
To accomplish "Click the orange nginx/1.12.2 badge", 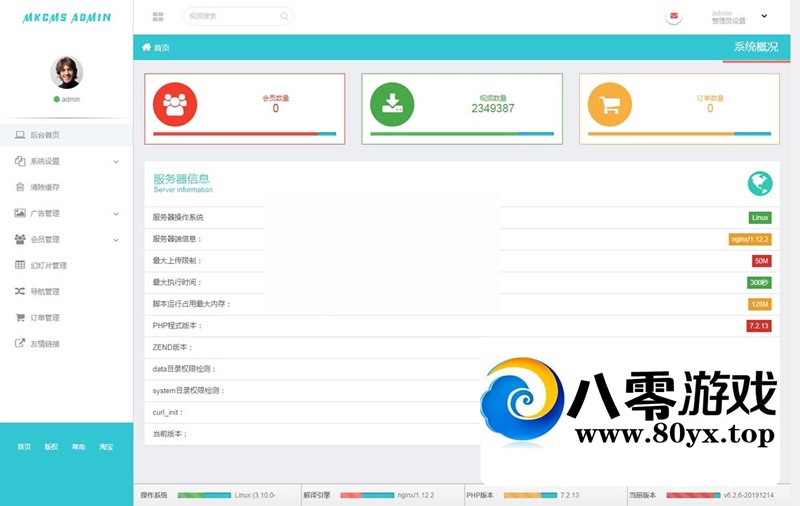I will click(x=750, y=239).
